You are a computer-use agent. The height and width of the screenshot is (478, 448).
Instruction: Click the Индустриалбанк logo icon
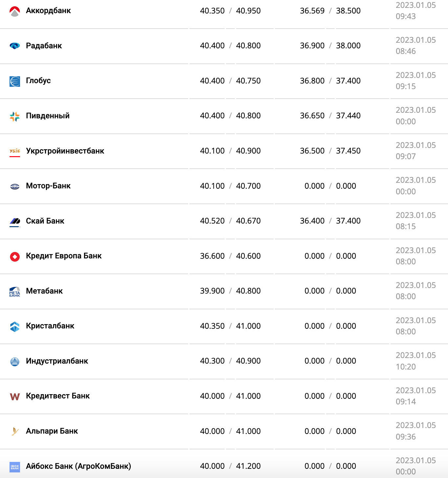[15, 362]
